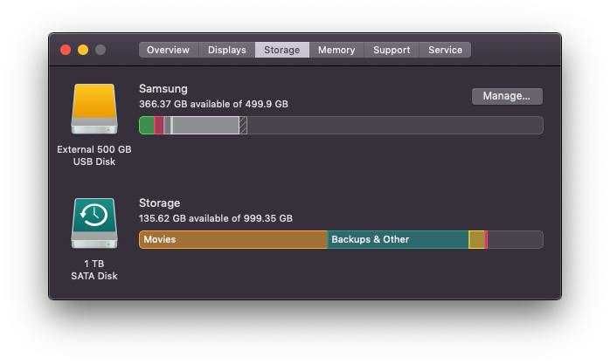Screen dimensions: 610x364
Task: Click the Time Machine Storage disk icon
Action: click(x=94, y=223)
